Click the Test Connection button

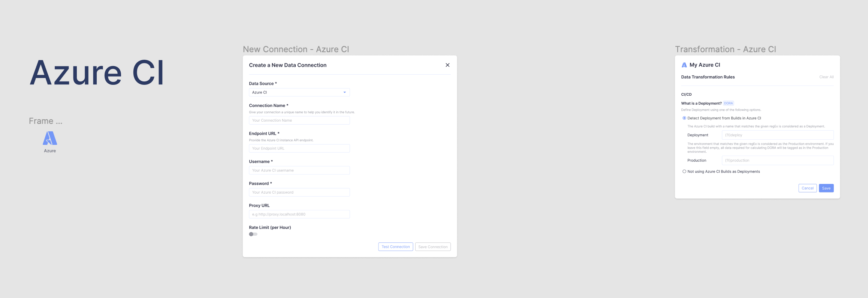pos(395,247)
